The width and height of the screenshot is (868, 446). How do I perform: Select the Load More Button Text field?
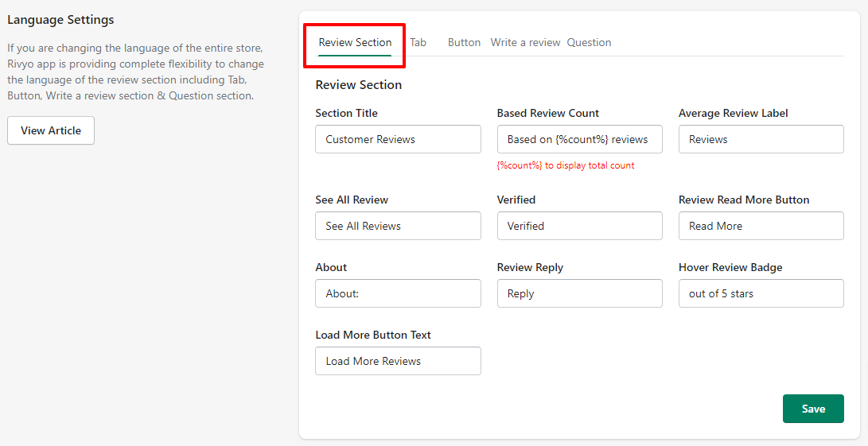398,361
